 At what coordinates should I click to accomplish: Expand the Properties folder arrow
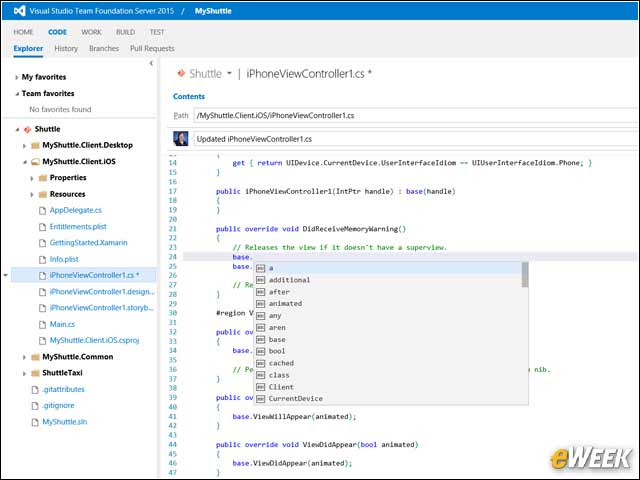click(32, 178)
